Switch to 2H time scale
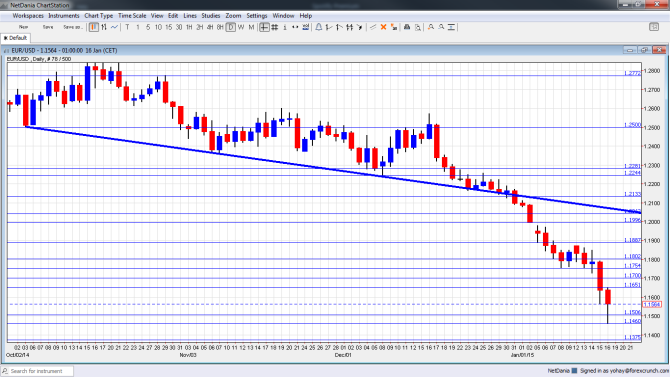Image resolution: width=670 pixels, height=377 pixels. point(200,27)
